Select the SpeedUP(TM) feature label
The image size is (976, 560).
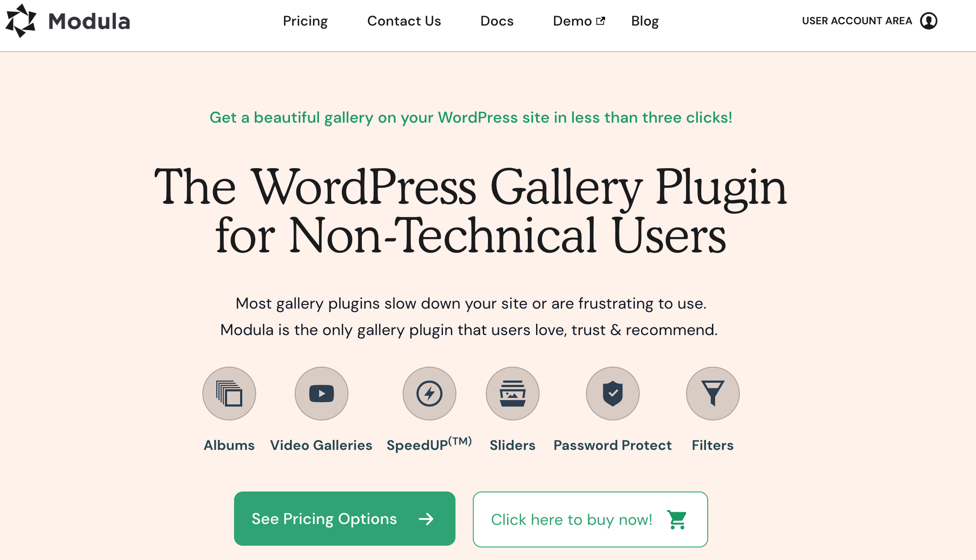click(429, 444)
